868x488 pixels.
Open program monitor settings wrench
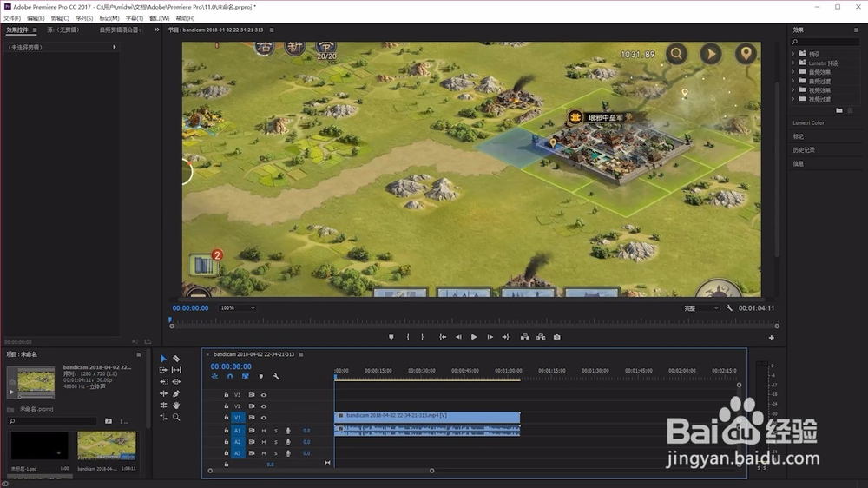[x=729, y=308]
